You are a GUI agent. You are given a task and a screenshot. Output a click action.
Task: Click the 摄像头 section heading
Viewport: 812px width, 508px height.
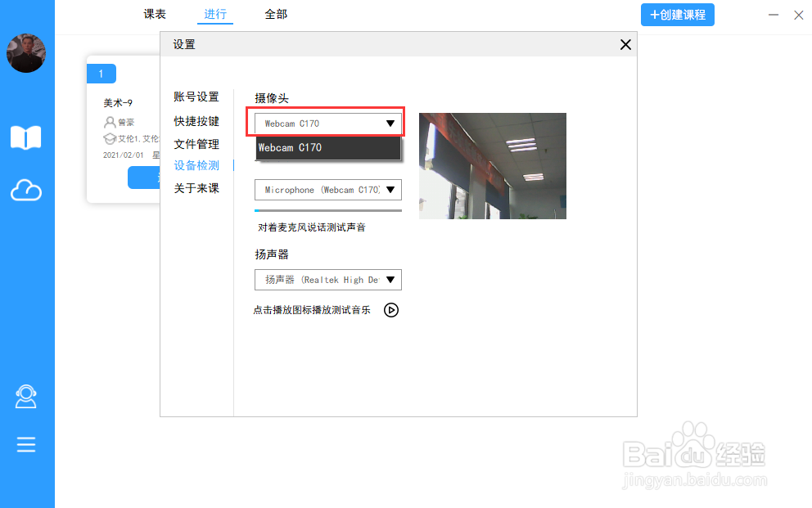(272, 98)
